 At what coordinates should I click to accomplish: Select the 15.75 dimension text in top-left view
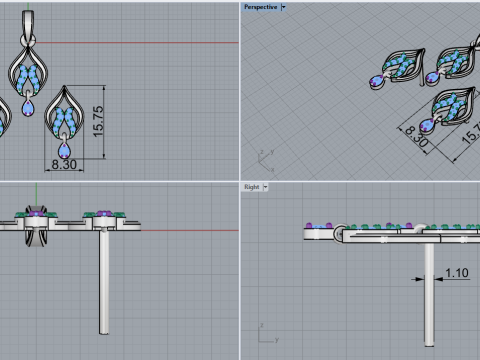click(98, 121)
